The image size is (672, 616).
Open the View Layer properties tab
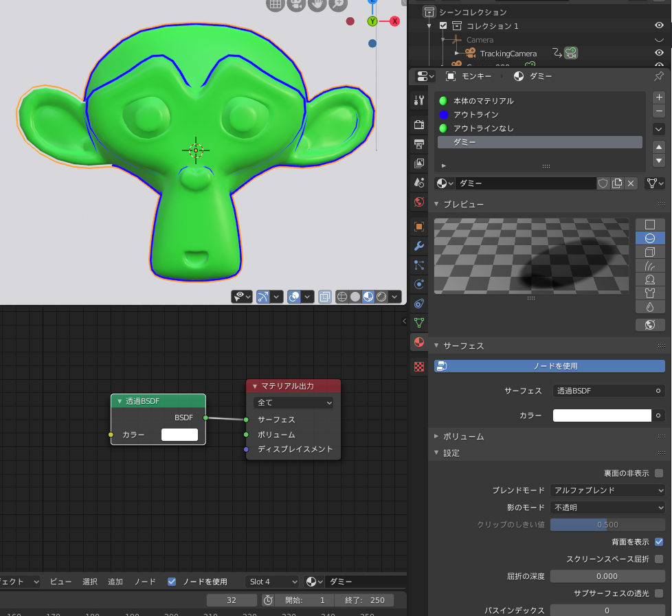pos(419,163)
